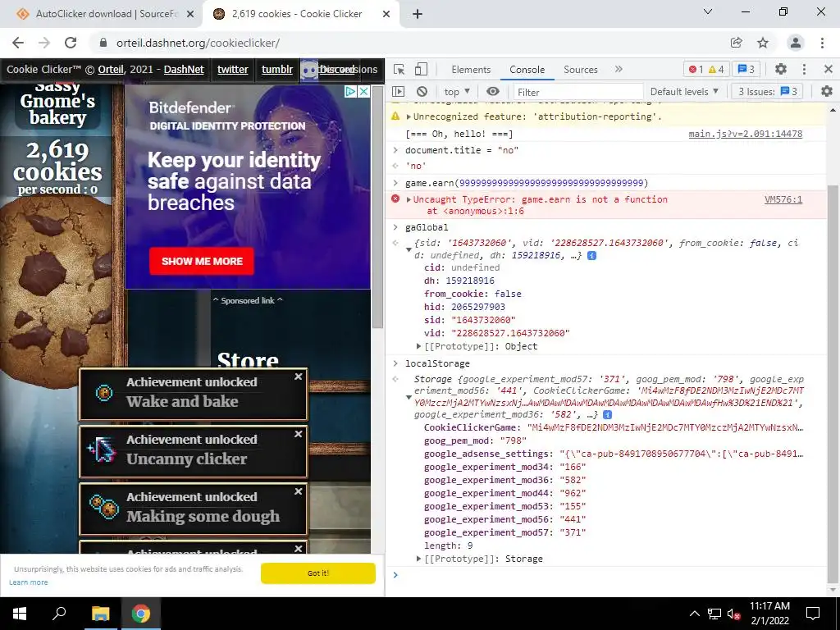This screenshot has height=630, width=840.
Task: Click the game page vertical scrollbar
Action: (x=377, y=207)
